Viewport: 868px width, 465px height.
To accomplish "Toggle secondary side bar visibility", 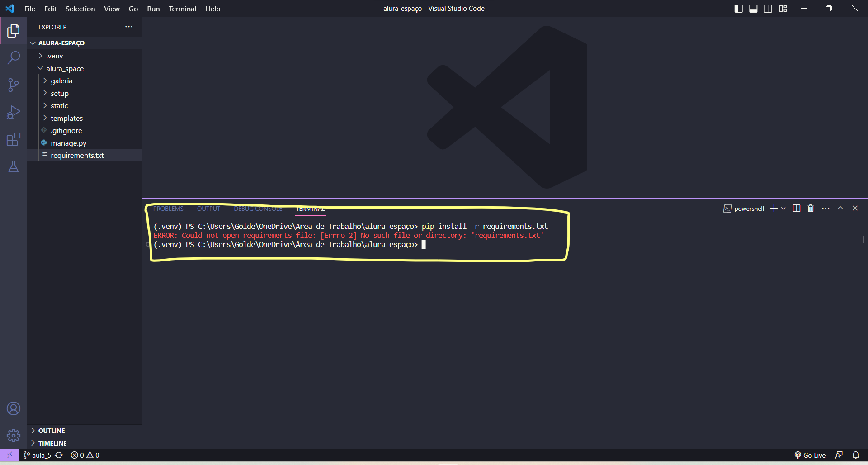I will point(768,9).
